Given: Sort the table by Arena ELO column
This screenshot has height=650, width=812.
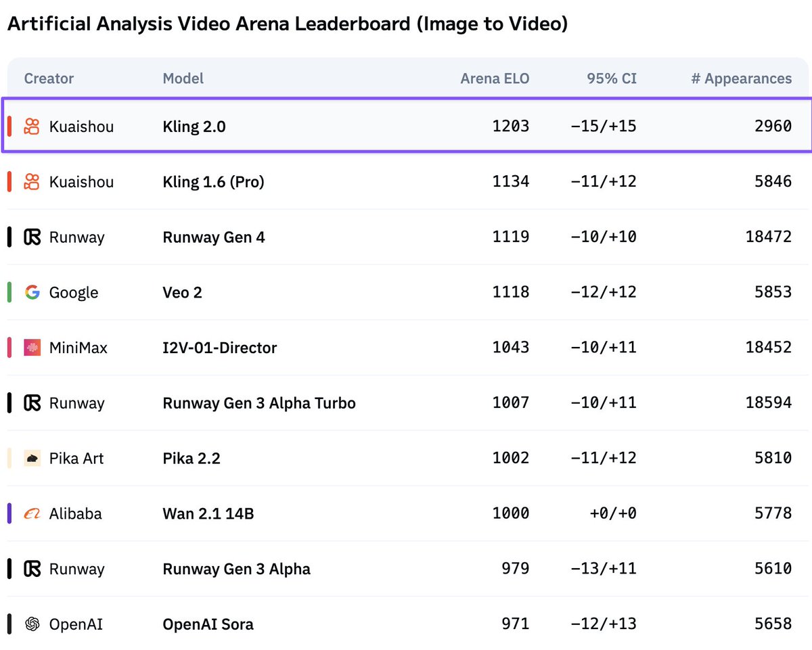Looking at the screenshot, I should (x=495, y=78).
